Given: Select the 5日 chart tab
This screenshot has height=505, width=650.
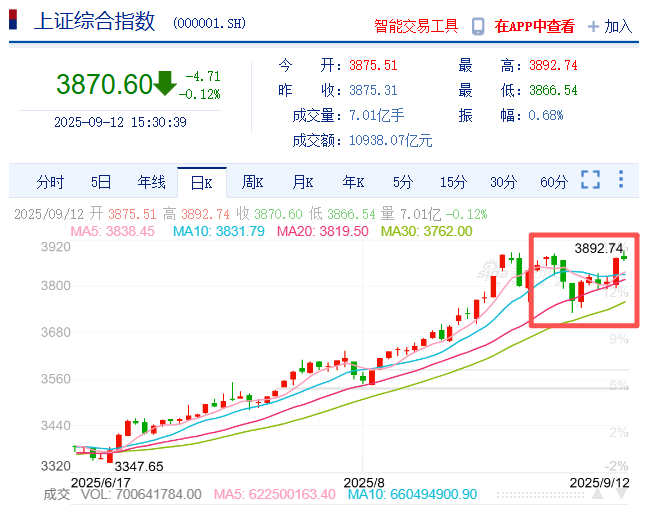Looking at the screenshot, I should coord(101,182).
